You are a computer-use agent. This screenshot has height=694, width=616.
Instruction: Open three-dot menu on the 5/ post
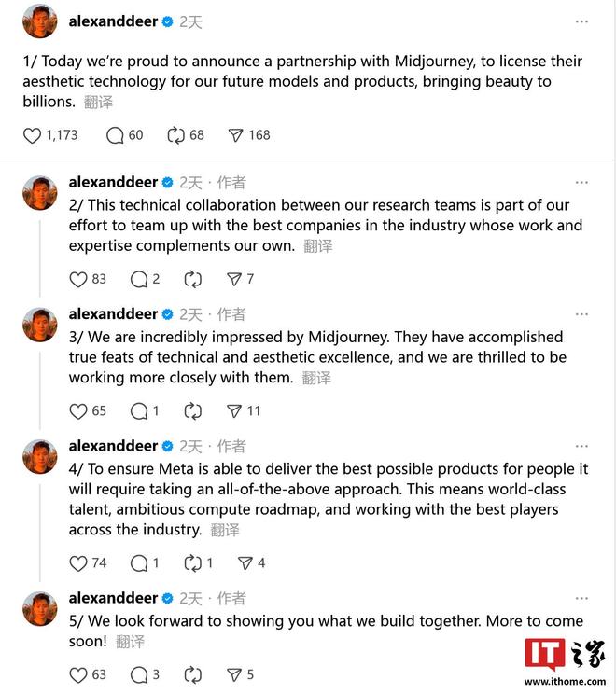[581, 599]
